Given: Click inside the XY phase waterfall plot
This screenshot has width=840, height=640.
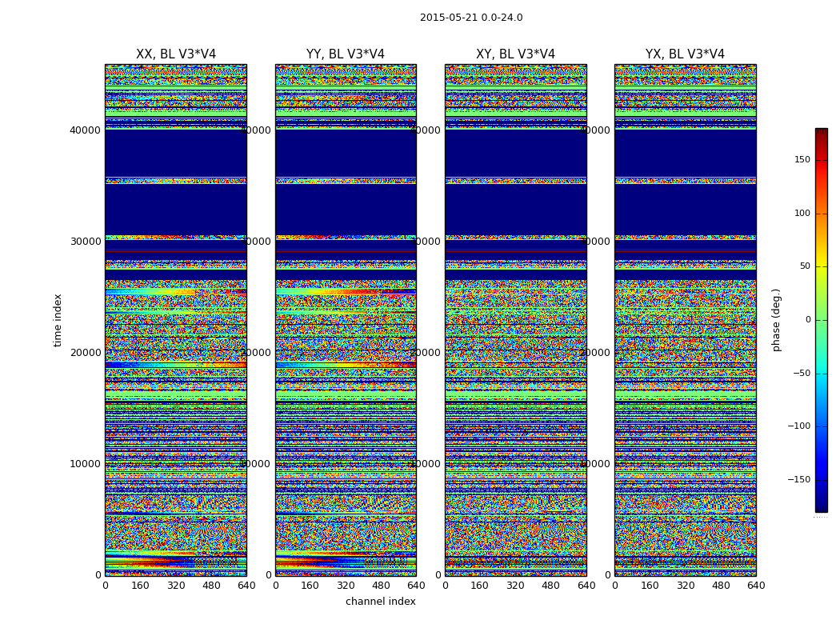Looking at the screenshot, I should pos(515,320).
